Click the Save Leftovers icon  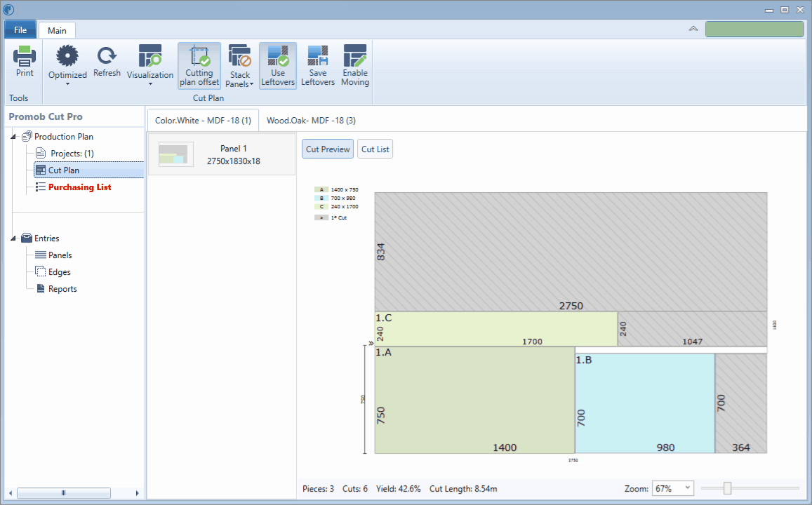317,55
